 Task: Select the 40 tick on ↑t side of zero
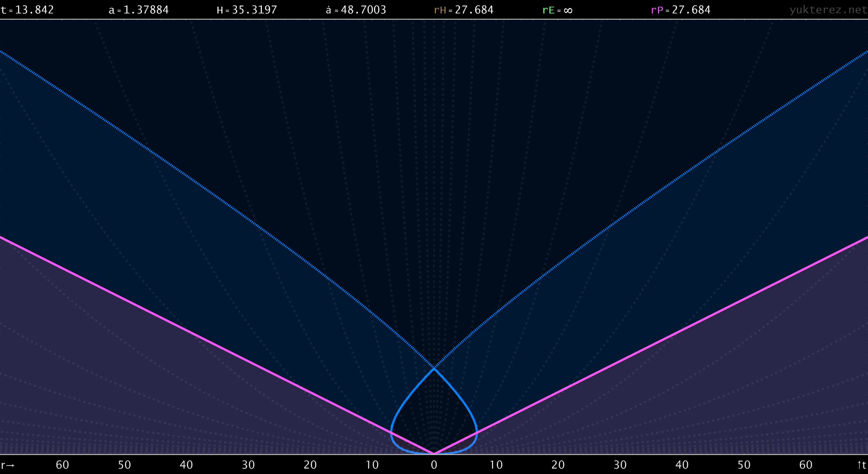tap(682, 465)
